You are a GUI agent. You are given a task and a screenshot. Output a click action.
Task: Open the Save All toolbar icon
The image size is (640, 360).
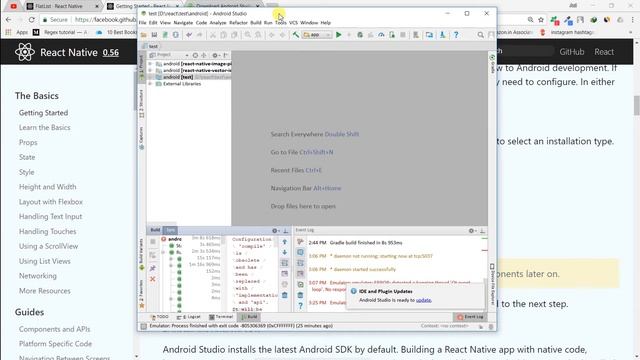click(154, 35)
